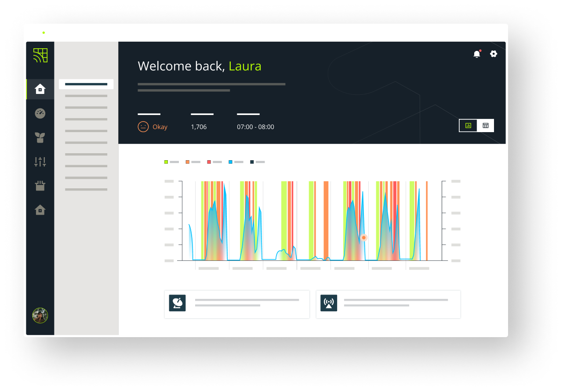Image resolution: width=563 pixels, height=392 pixels.
Task: Switch to table view toggle
Action: [x=486, y=126]
